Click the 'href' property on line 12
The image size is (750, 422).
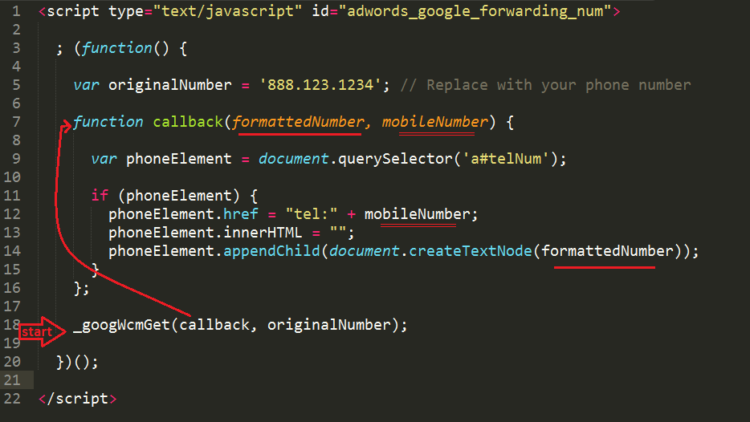click(x=241, y=214)
